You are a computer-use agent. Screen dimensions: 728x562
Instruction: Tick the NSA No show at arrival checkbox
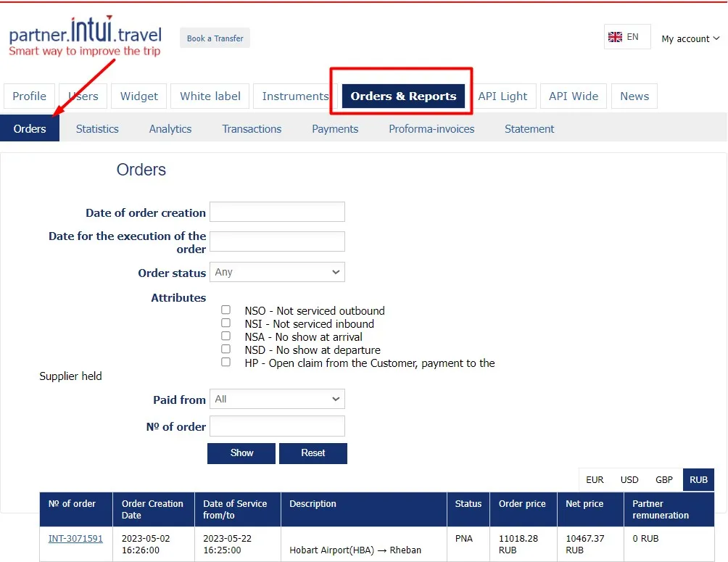coord(226,336)
